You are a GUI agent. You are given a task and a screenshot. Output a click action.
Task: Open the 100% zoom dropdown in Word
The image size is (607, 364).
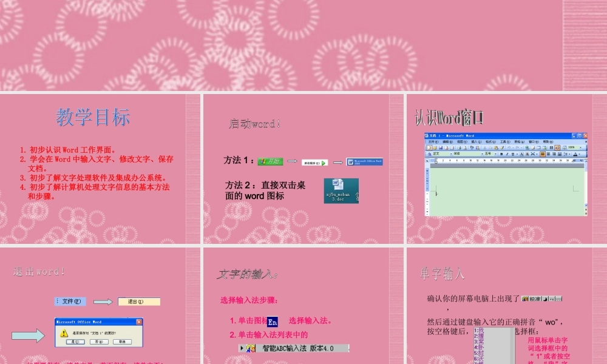coord(581,148)
